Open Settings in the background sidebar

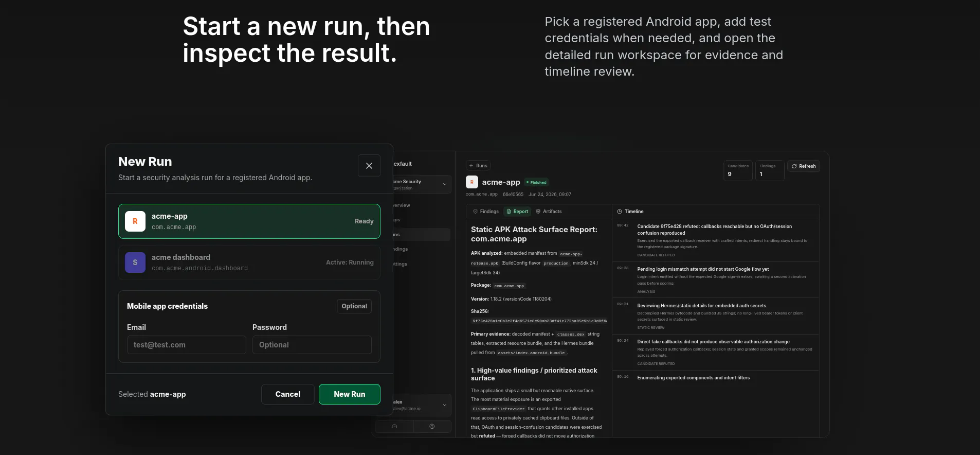pyautogui.click(x=422, y=264)
